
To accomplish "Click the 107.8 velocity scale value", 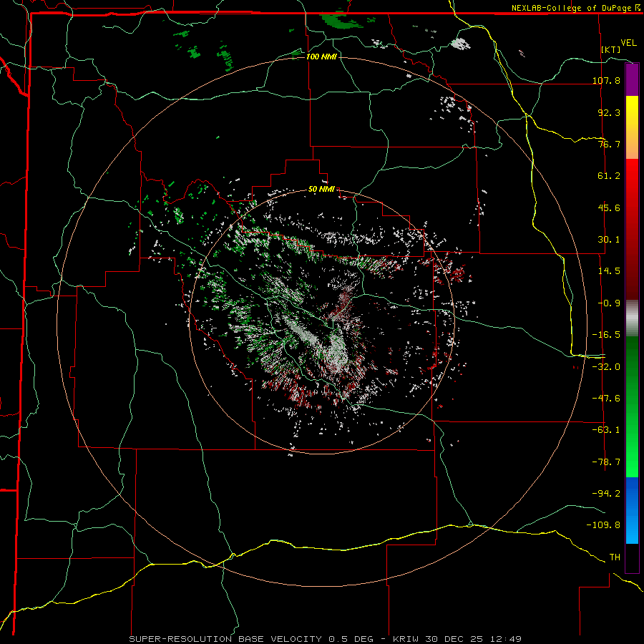I will [606, 80].
